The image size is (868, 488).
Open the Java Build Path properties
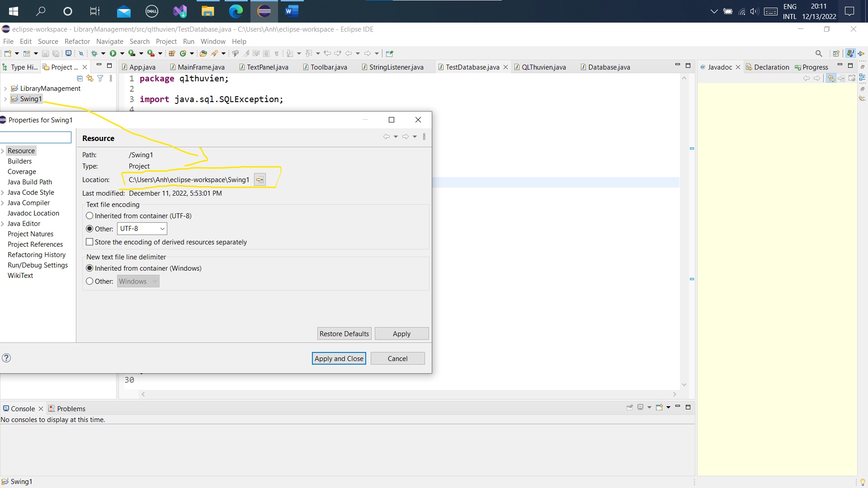point(29,182)
